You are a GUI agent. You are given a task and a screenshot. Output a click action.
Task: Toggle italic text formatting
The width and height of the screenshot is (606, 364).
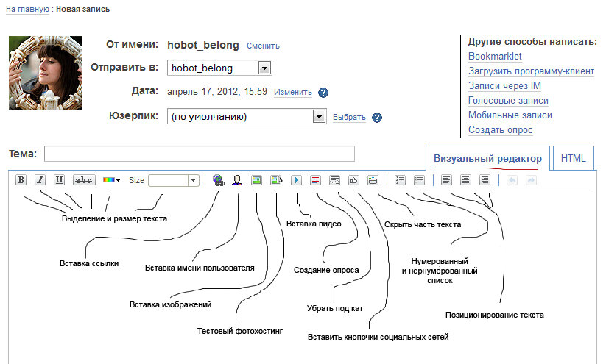[x=40, y=179]
